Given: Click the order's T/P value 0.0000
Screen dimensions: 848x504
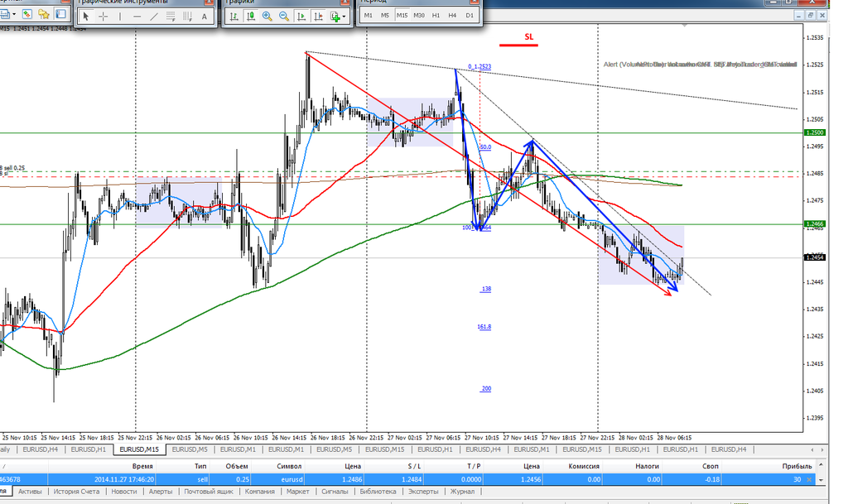Looking at the screenshot, I should [470, 479].
